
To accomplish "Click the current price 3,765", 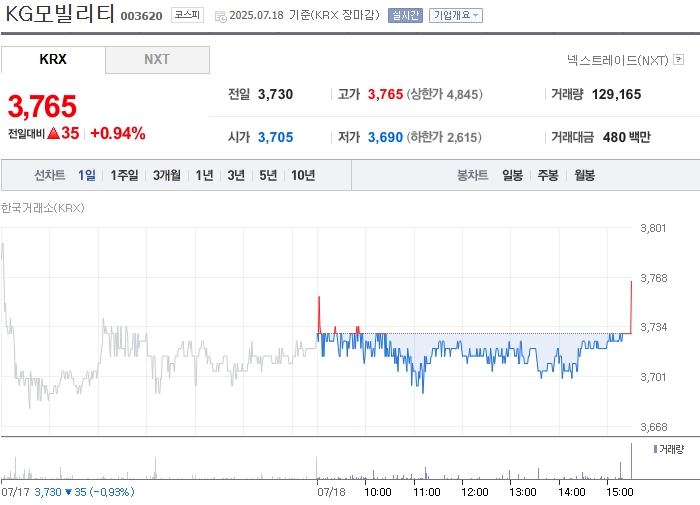I will coord(42,106).
